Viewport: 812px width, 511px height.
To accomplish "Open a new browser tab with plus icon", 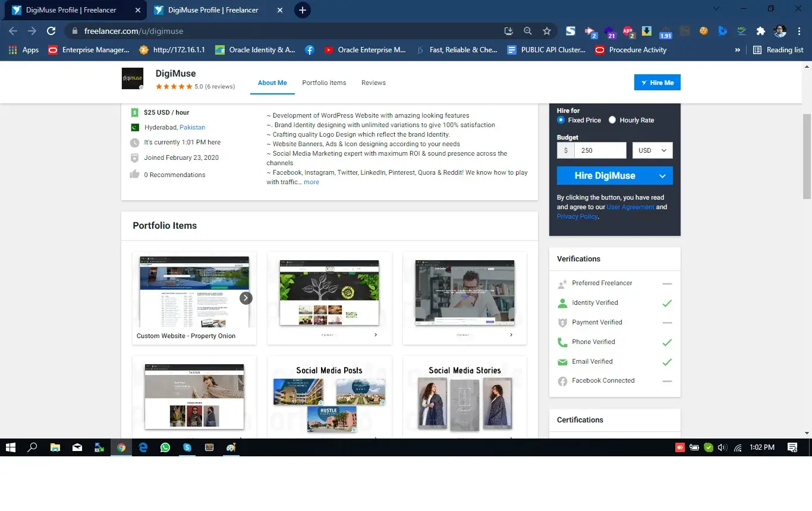I will 303,10.
